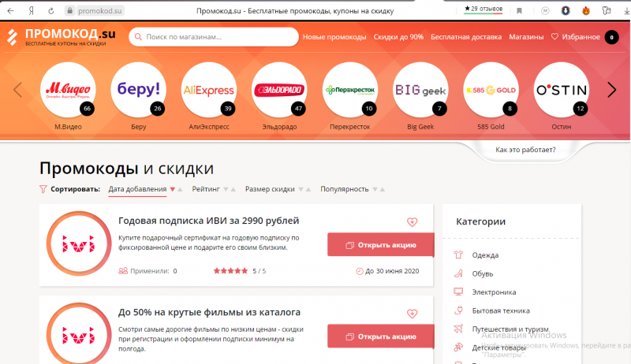This screenshot has width=631, height=364.
Task: Sort by Популярность
Action: coord(345,189)
